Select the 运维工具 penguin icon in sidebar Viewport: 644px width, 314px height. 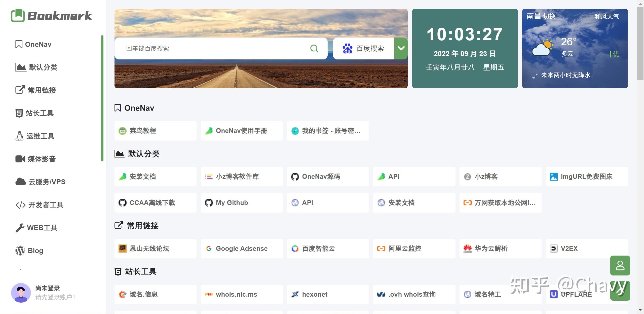(x=20, y=136)
